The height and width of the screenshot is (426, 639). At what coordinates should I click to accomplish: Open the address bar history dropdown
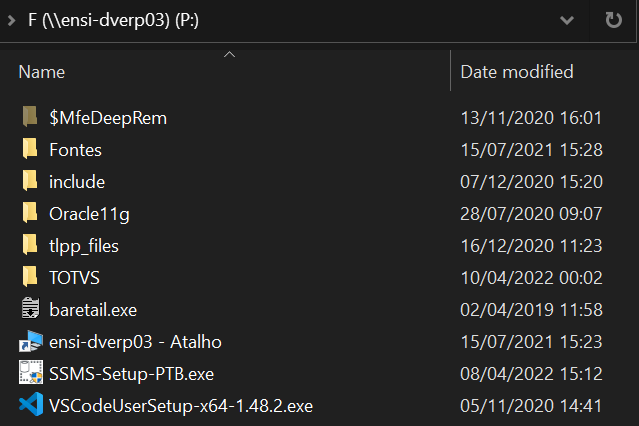(567, 20)
